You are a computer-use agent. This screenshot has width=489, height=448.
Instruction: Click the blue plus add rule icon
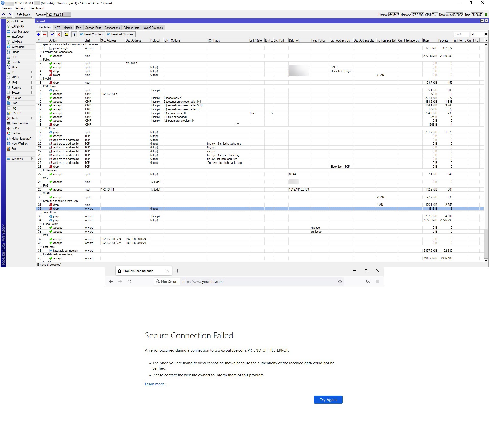pyautogui.click(x=38, y=34)
